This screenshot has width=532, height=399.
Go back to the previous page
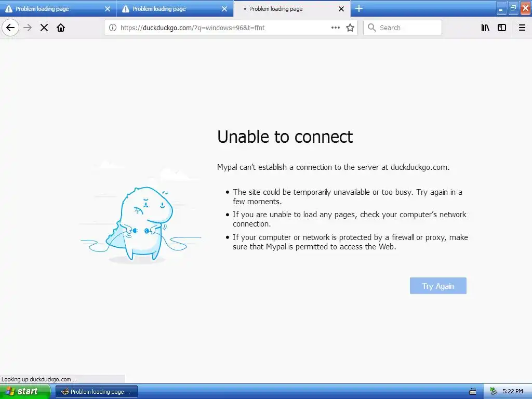click(x=10, y=28)
